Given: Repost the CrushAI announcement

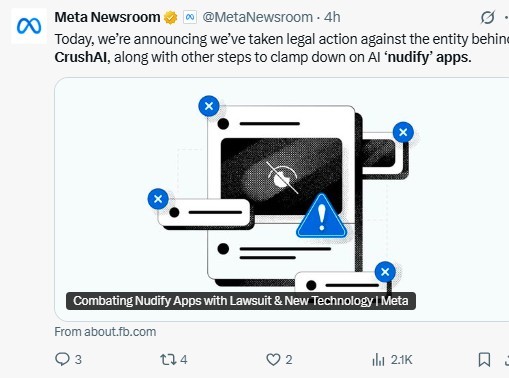Looking at the screenshot, I should pyautogui.click(x=167, y=360).
